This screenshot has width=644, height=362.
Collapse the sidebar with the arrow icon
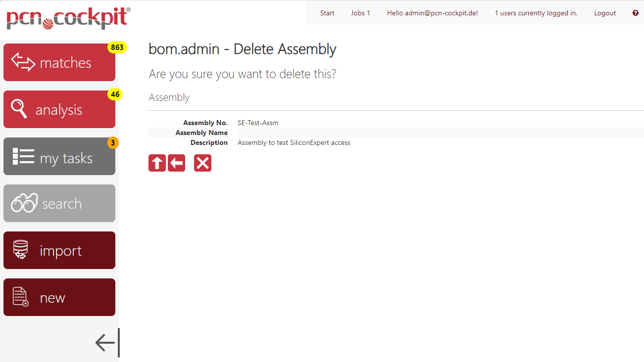point(107,342)
